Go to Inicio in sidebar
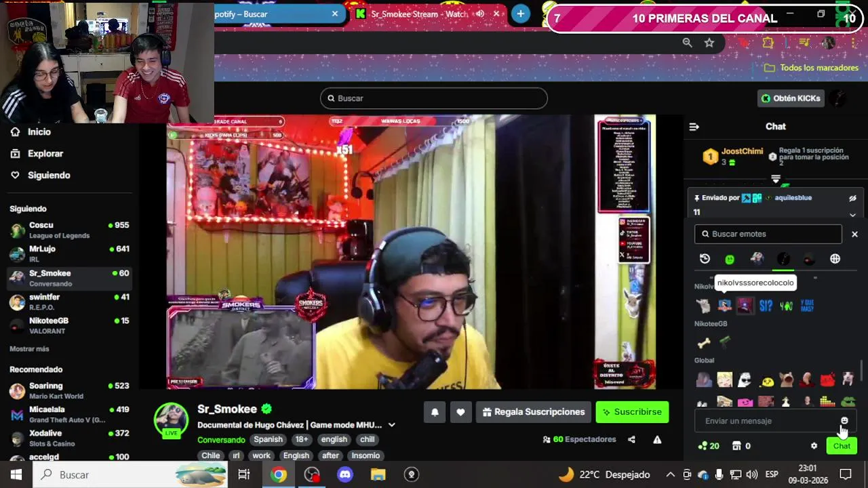Image resolution: width=868 pixels, height=488 pixels. [39, 132]
